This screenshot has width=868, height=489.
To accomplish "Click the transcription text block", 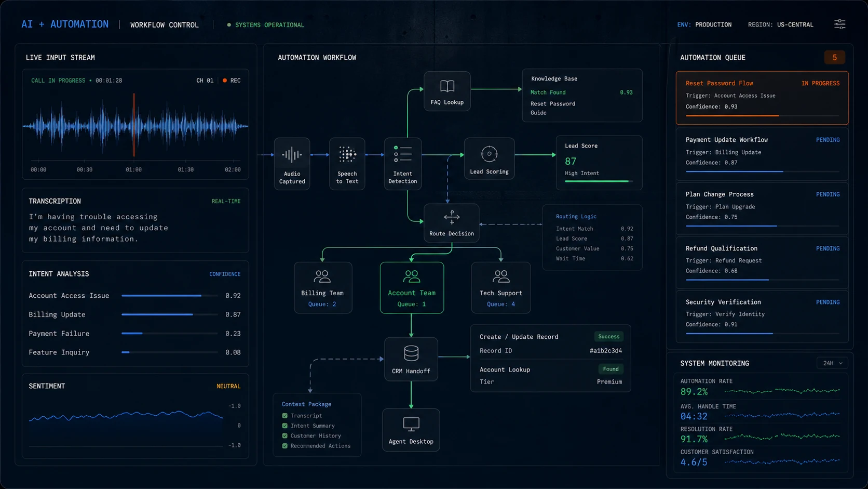I will [98, 228].
